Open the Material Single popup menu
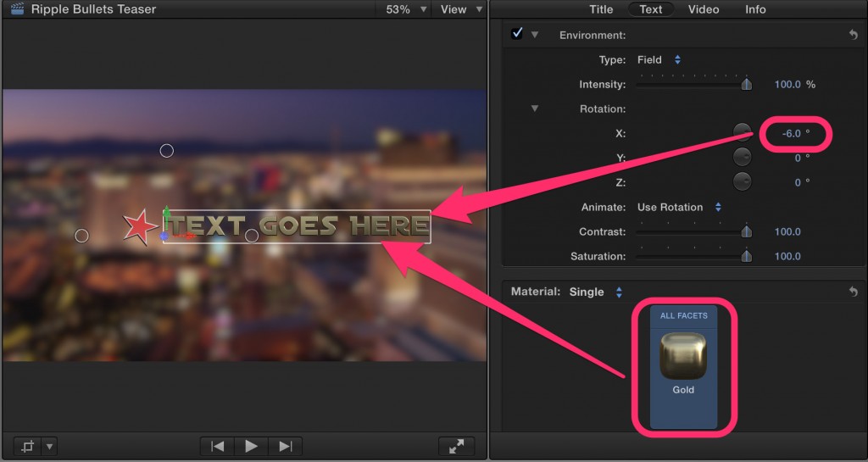The height and width of the screenshot is (462, 868). click(x=596, y=292)
